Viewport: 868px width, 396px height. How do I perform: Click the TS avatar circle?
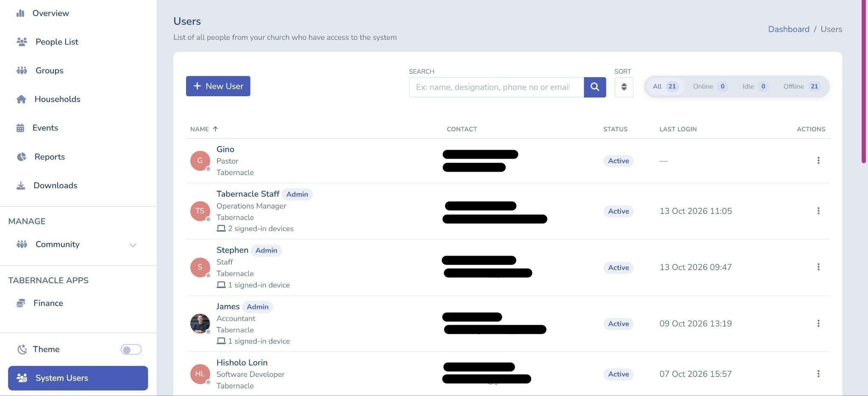200,211
